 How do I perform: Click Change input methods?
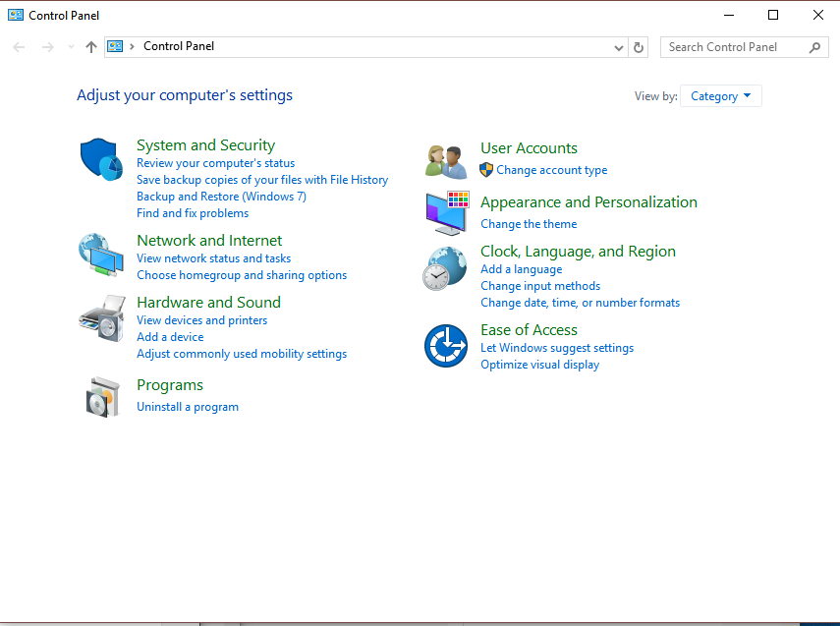click(540, 286)
